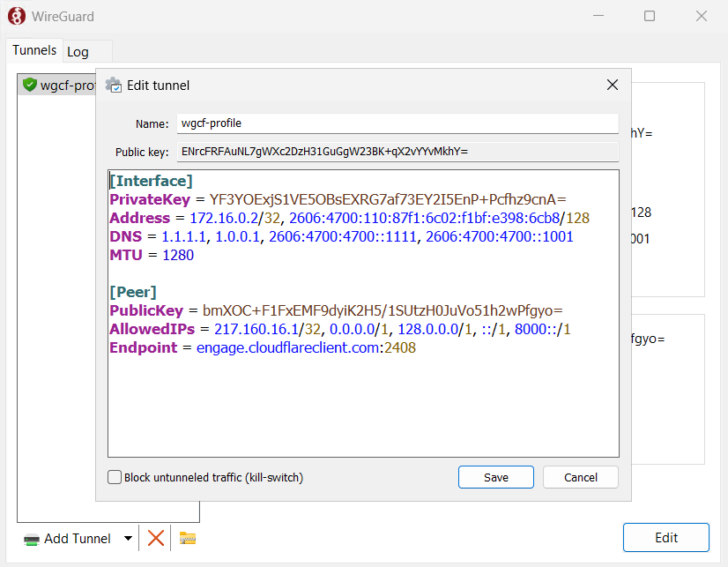
Task: Click the peer PublicKey value bmXOC+F1FxEMF9...
Action: 383,310
